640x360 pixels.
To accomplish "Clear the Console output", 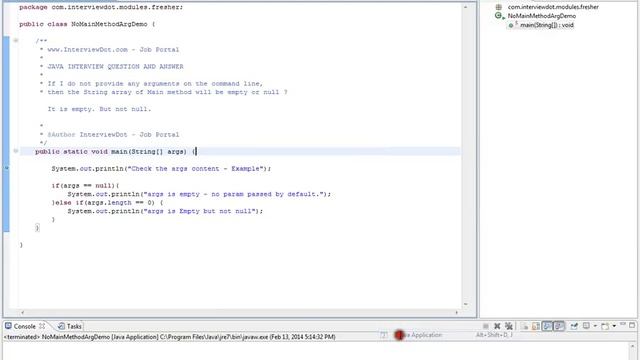I will [524, 326].
